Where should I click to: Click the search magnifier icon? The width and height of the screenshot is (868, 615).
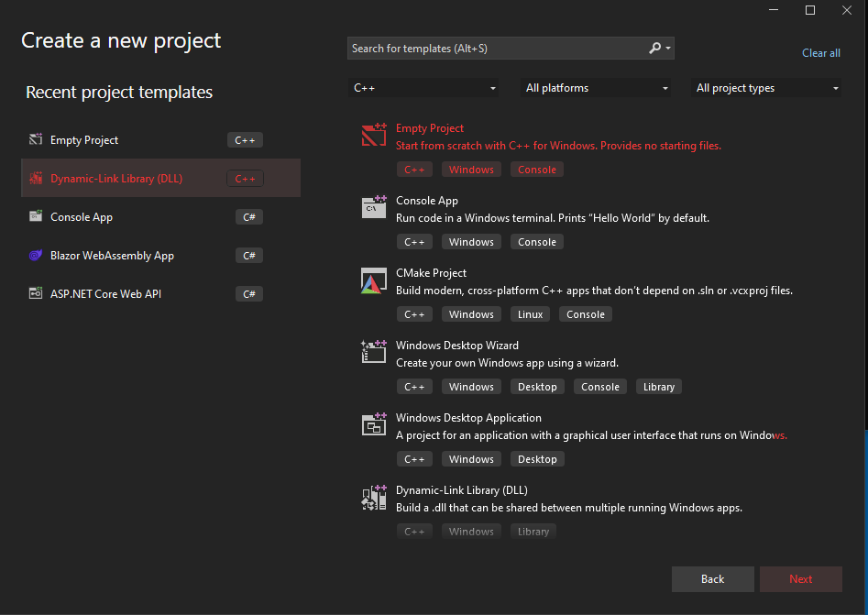[654, 49]
